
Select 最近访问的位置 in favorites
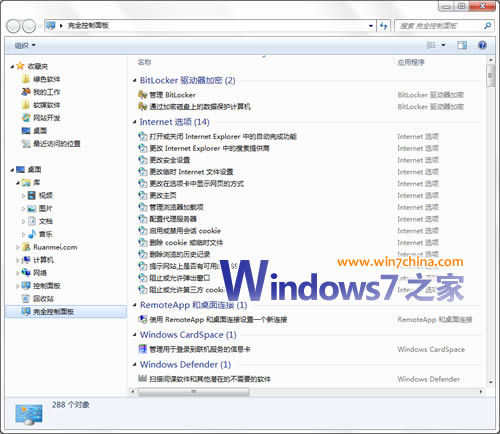tap(56, 144)
